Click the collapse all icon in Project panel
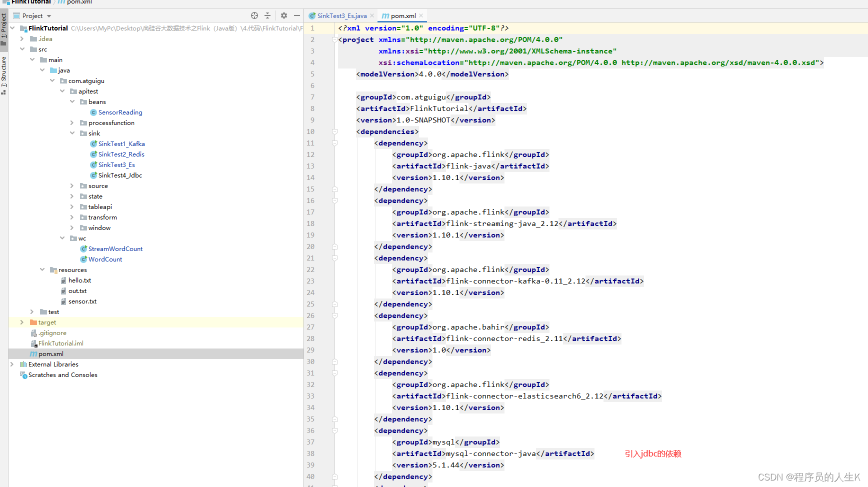This screenshot has width=868, height=487. tap(267, 15)
